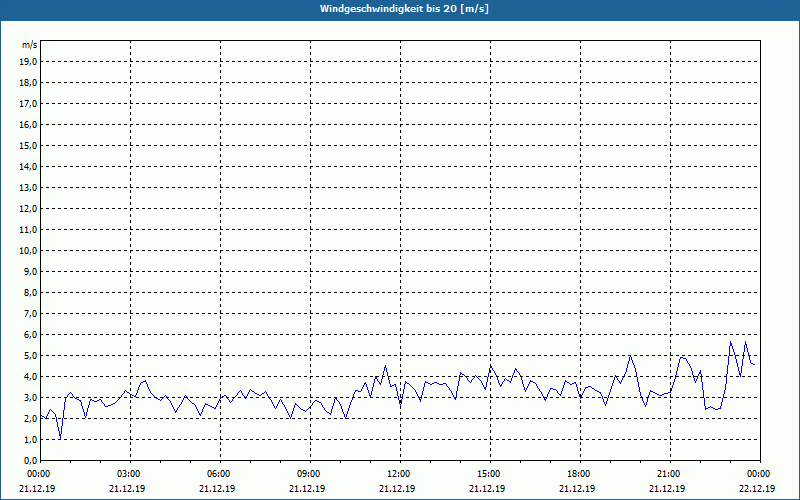Click the 18,0 y-axis label
The width and height of the screenshot is (800, 500).
28,83
